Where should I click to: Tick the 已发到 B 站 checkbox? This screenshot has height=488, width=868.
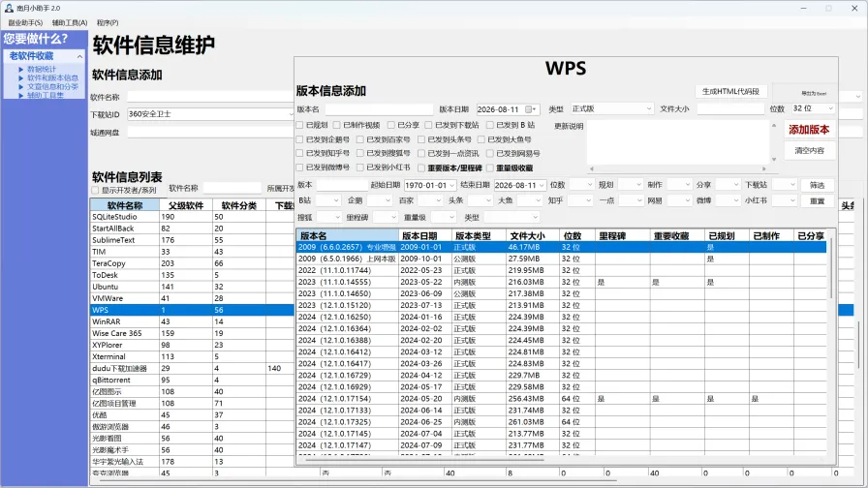[490, 125]
